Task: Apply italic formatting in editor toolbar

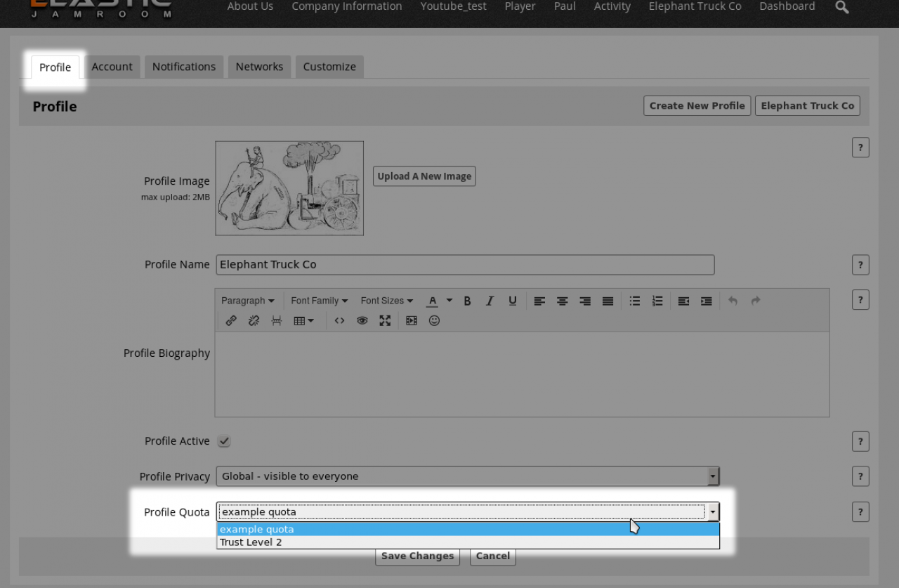Action: coord(490,301)
